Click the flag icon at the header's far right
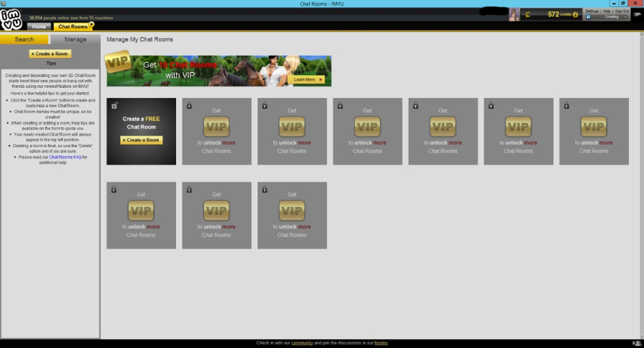644x348 pixels. click(638, 14)
